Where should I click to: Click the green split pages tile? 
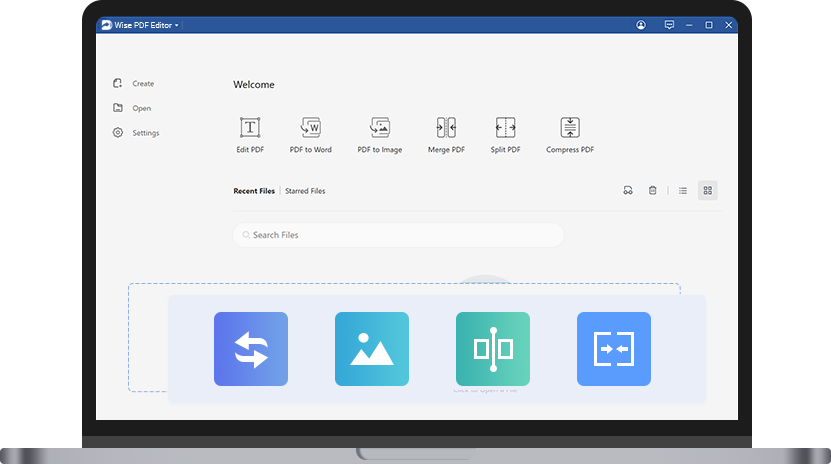pos(493,349)
